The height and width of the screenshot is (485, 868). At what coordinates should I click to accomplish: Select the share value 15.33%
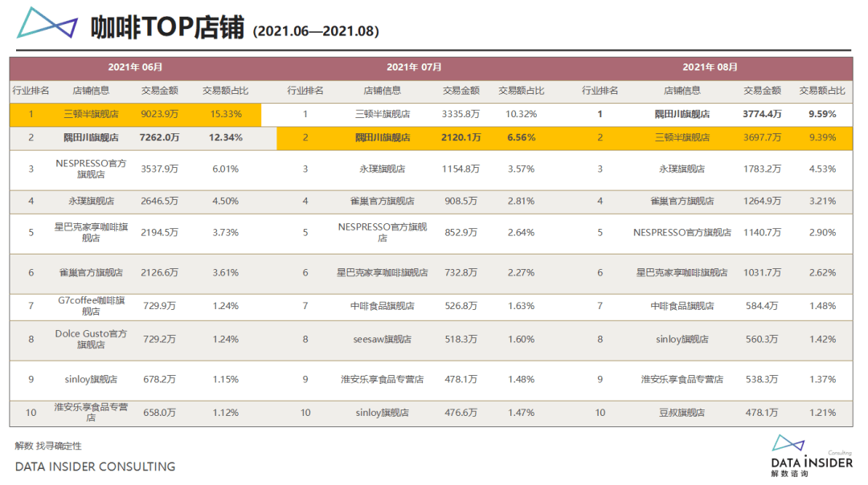226,114
